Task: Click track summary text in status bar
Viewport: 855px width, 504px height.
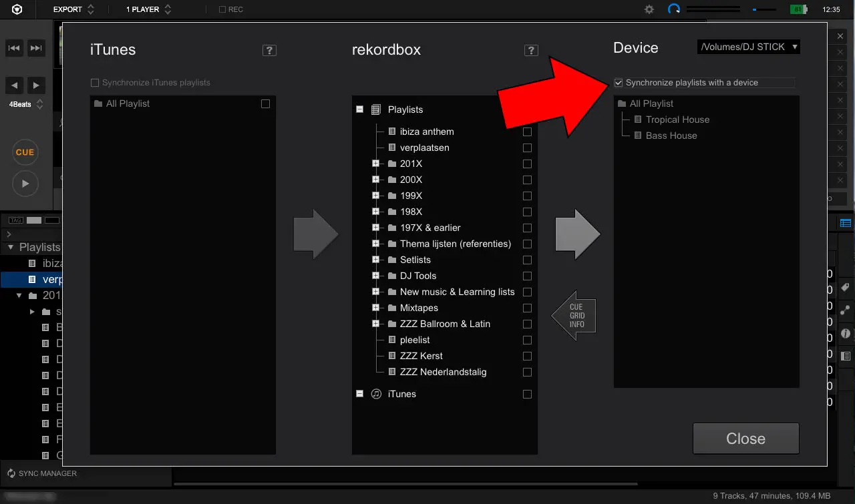Action: point(772,496)
